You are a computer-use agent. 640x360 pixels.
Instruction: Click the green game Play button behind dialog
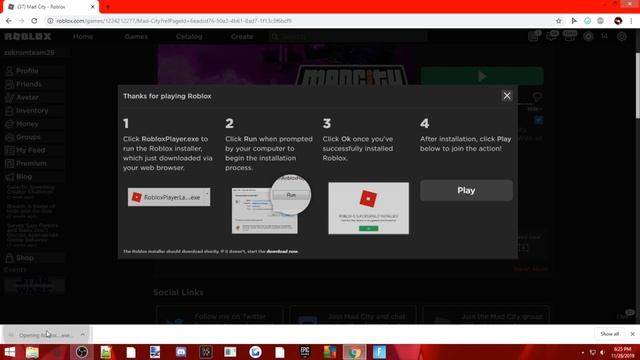click(x=482, y=76)
